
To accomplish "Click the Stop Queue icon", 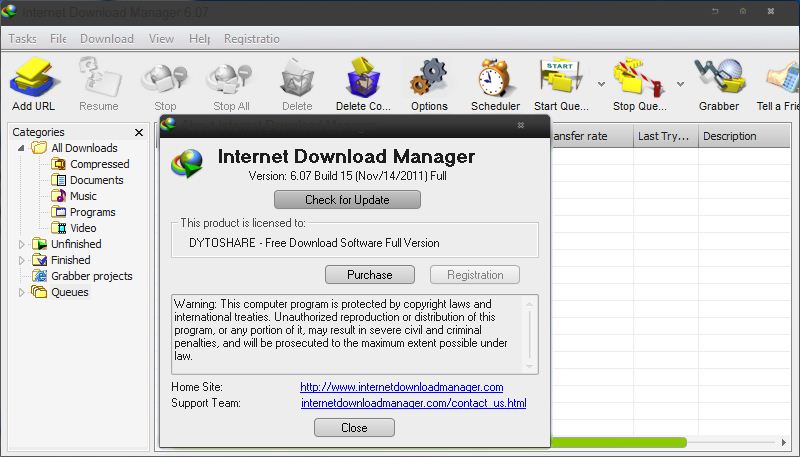I will [638, 78].
